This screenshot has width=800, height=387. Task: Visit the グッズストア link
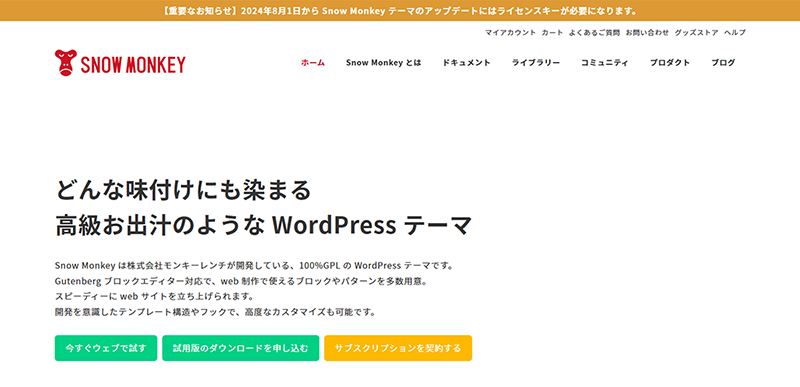[x=696, y=33]
